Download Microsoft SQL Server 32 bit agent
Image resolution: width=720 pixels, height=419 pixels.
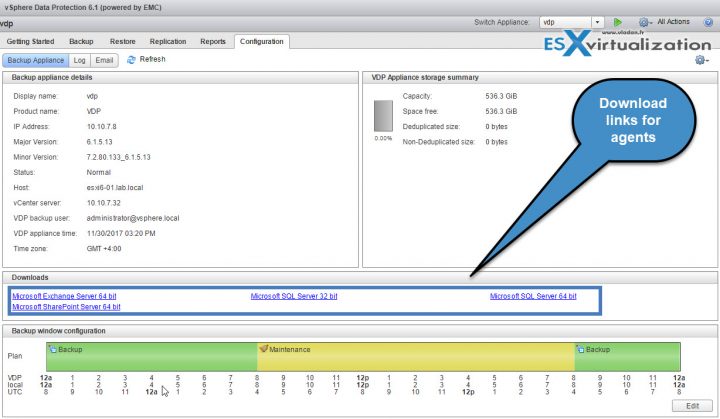[x=294, y=296]
